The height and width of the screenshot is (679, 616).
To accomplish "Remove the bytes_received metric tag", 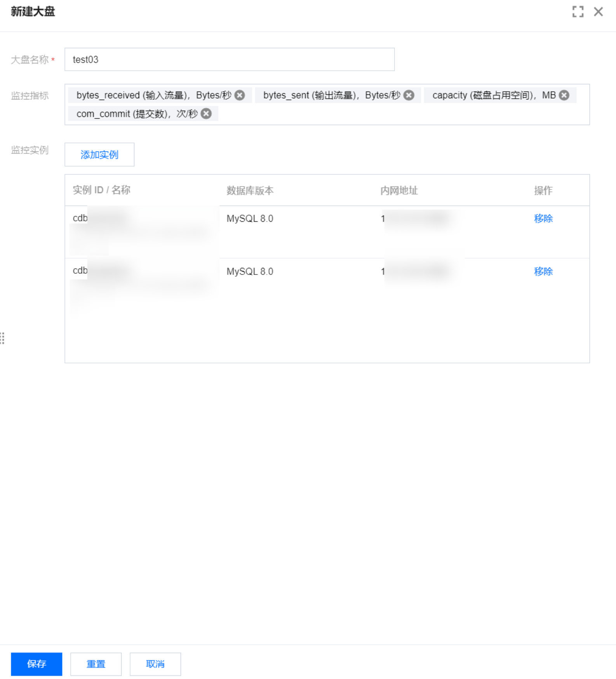I will [240, 95].
